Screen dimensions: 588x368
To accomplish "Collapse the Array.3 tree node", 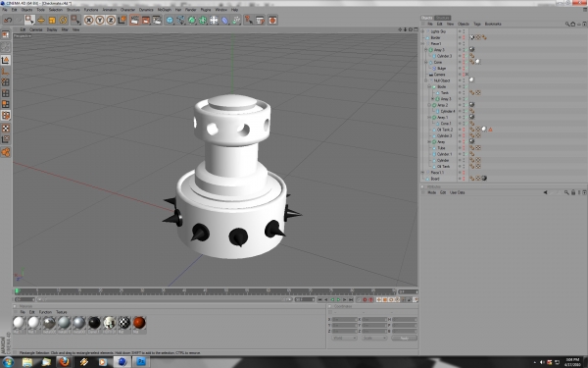I will point(426,50).
